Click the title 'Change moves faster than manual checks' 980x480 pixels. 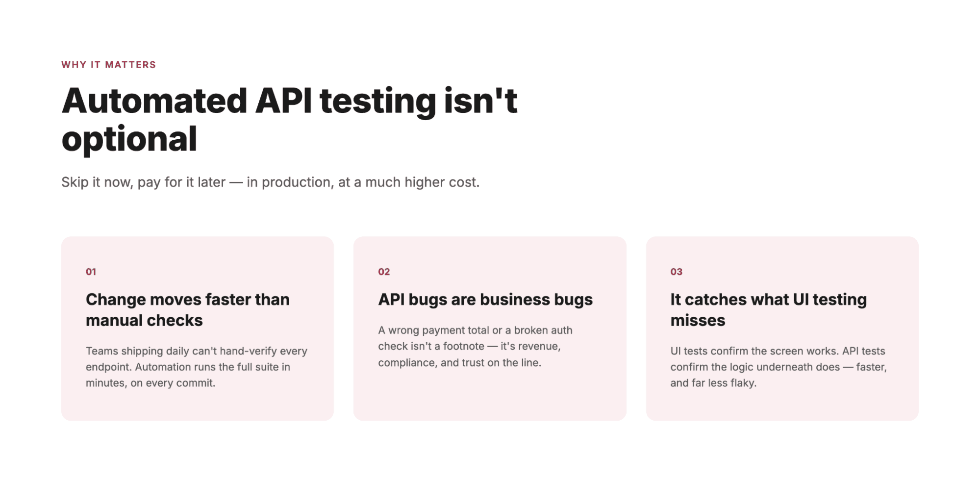[x=188, y=310]
